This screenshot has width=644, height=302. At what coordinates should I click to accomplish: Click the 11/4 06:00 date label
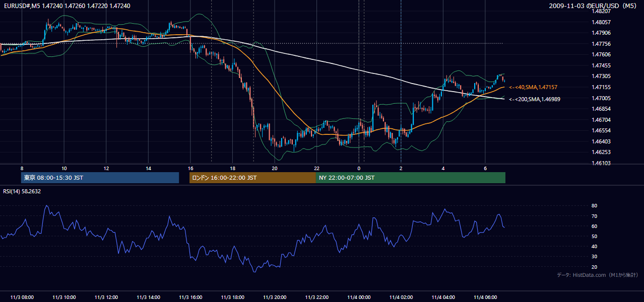pos(485,297)
